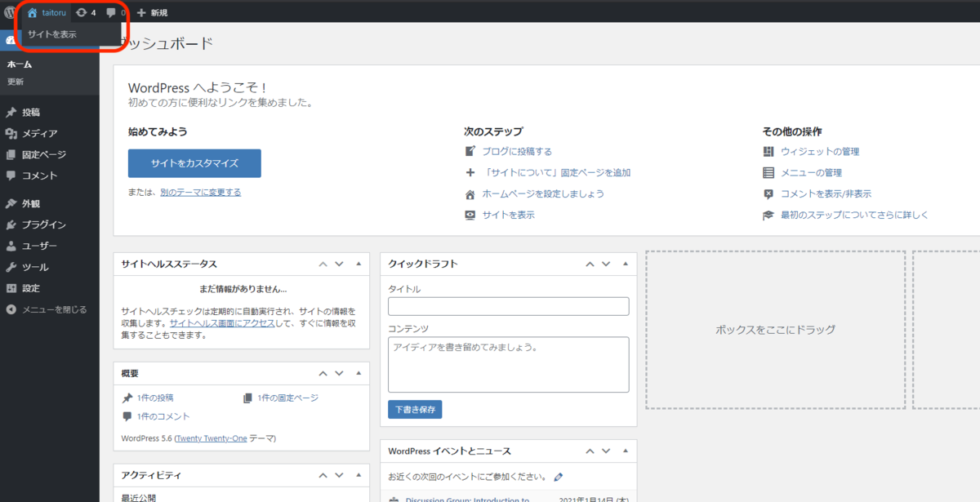
Task: Toggle the クイックドラフト panel
Action: [625, 264]
